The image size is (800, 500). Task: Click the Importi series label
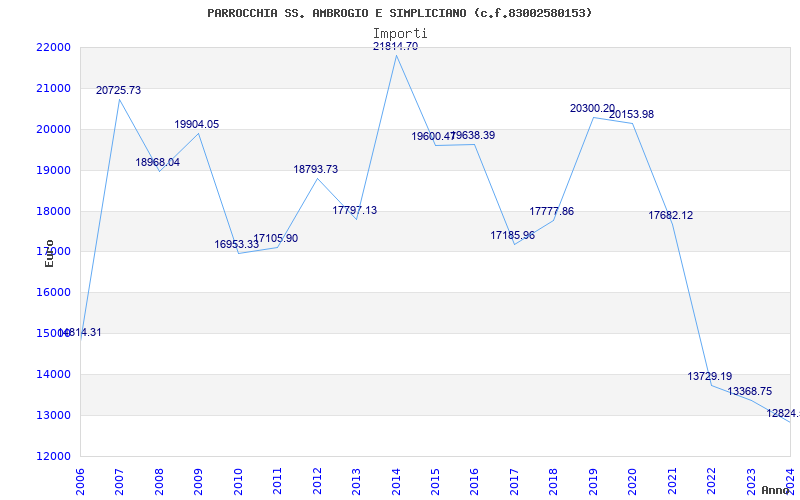(x=400, y=34)
